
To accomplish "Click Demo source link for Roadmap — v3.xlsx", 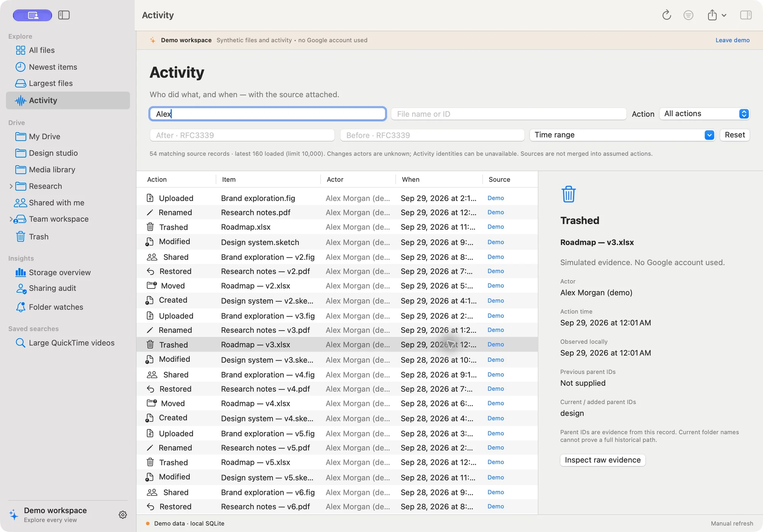I will tap(496, 345).
